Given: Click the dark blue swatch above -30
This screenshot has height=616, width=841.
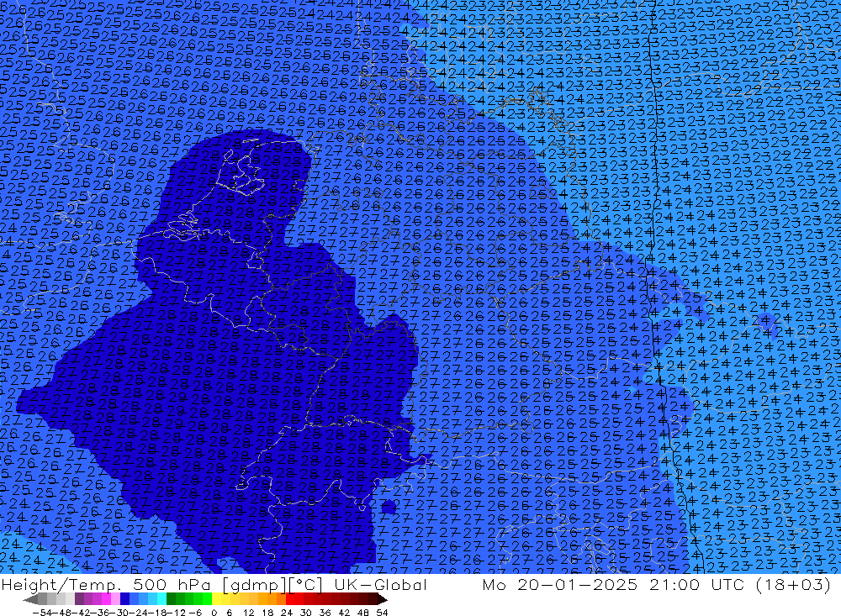Looking at the screenshot, I should (x=124, y=599).
